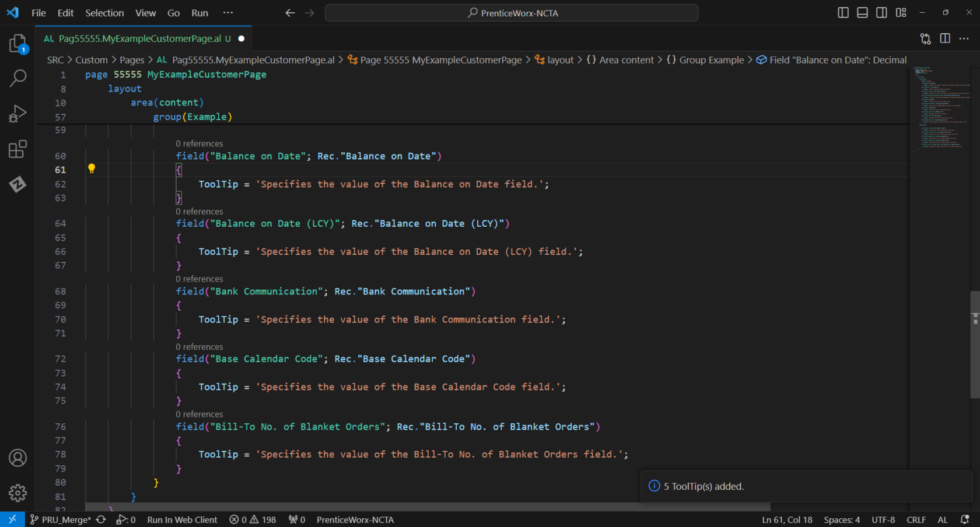Click Run In Web Client
The height and width of the screenshot is (527, 980).
[x=182, y=519]
